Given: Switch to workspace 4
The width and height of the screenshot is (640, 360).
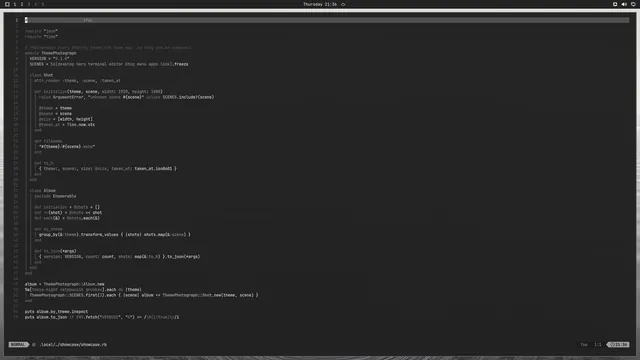Looking at the screenshot, I should (36, 4).
